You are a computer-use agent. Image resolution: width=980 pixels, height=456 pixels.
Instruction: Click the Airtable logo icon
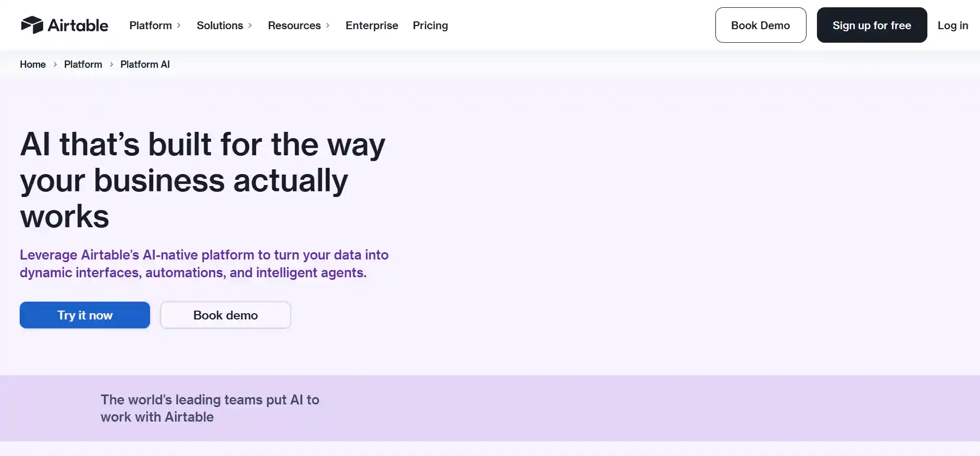(x=33, y=24)
